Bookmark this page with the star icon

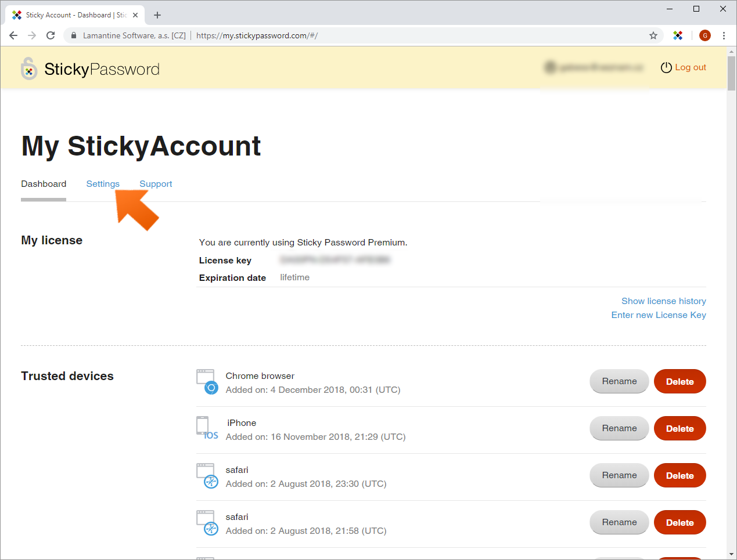653,35
